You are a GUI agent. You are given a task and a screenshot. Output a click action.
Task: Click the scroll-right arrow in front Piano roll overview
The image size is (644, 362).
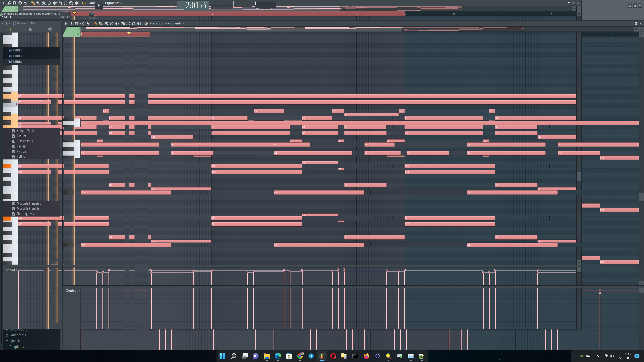click(636, 29)
